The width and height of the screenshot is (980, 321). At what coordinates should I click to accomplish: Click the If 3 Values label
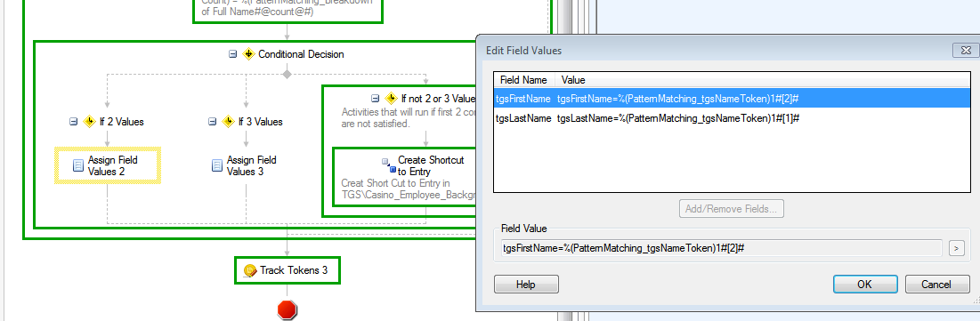tap(261, 122)
